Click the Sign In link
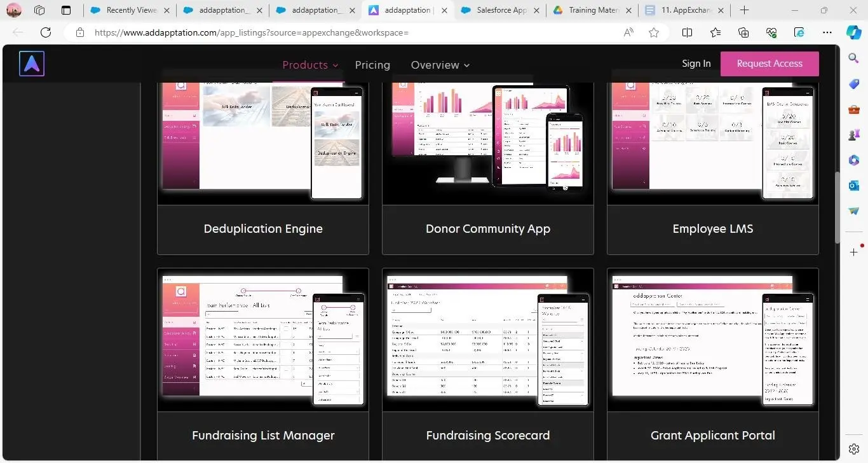 [x=696, y=64]
